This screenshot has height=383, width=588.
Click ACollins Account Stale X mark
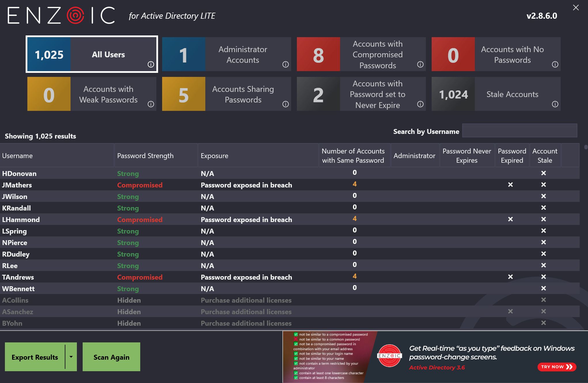pos(544,300)
